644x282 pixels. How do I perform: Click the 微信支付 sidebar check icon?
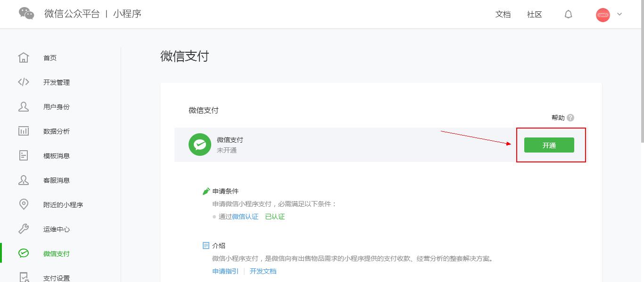click(x=24, y=253)
